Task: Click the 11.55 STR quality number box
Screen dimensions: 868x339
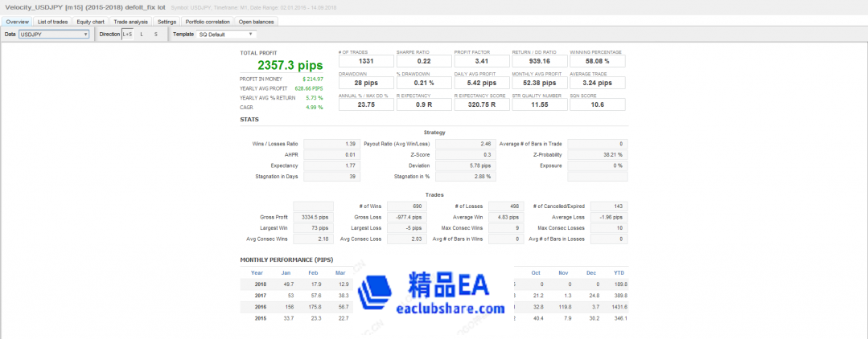Action: 540,104
